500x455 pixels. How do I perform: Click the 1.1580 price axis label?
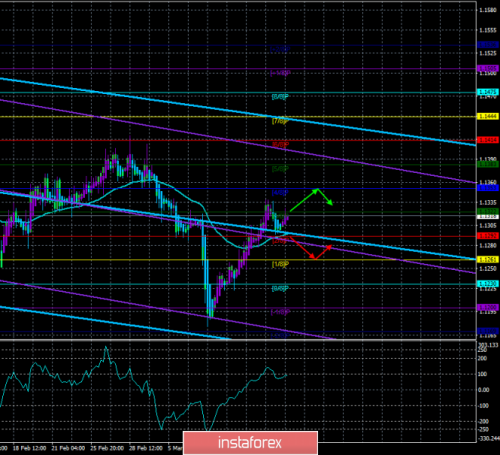click(488, 10)
